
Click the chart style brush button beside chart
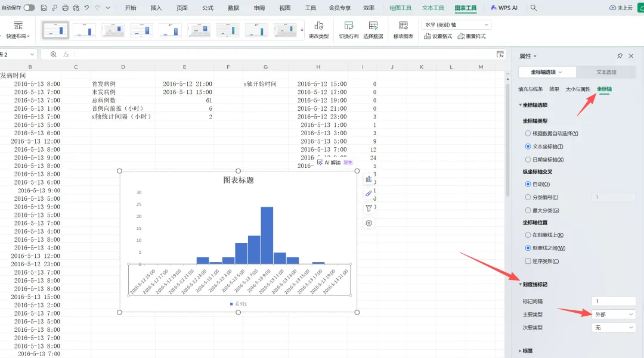[x=369, y=194]
